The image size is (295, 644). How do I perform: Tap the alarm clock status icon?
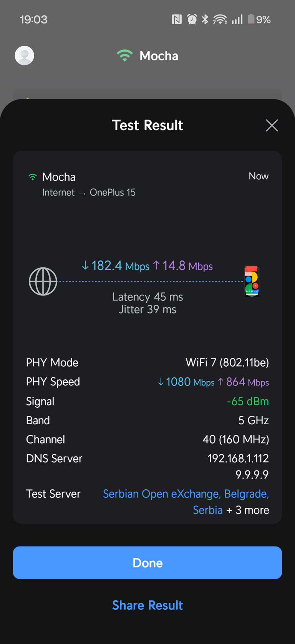pos(192,19)
